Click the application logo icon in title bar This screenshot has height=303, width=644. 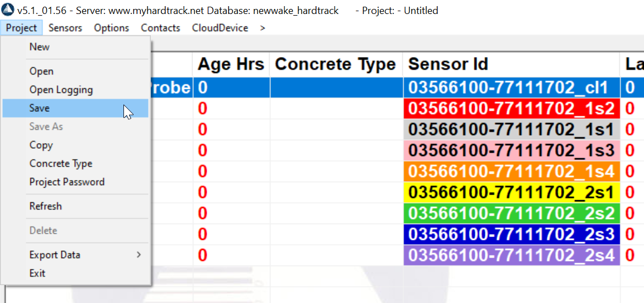8,10
